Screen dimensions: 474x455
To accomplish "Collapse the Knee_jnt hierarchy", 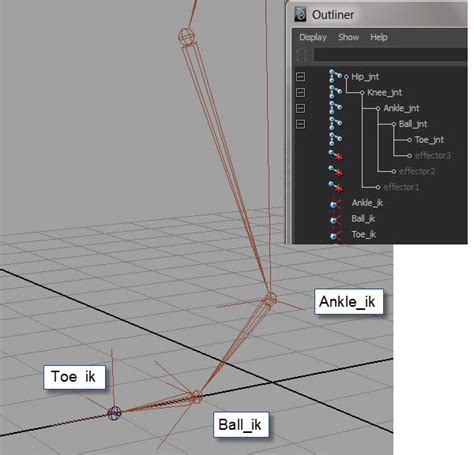I will point(300,92).
